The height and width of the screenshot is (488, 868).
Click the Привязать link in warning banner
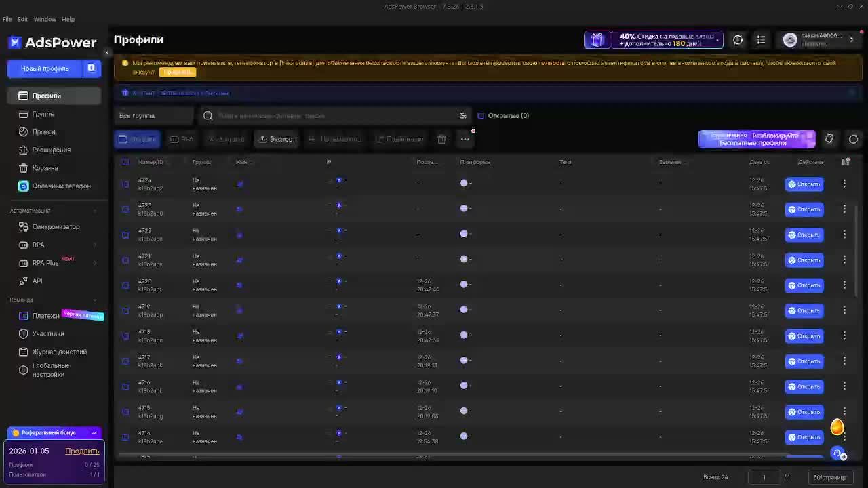(177, 72)
